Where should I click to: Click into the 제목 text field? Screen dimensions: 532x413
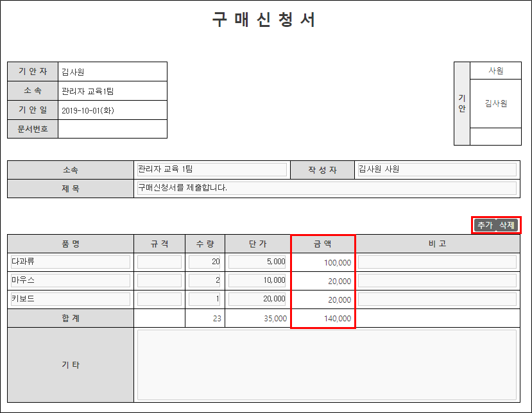point(326,188)
